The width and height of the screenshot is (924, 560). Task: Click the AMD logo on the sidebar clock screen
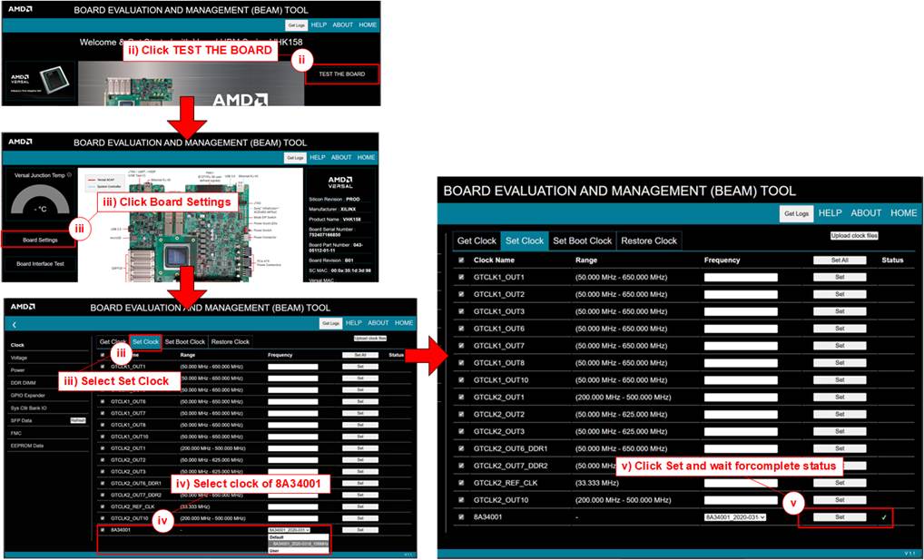coord(23,307)
